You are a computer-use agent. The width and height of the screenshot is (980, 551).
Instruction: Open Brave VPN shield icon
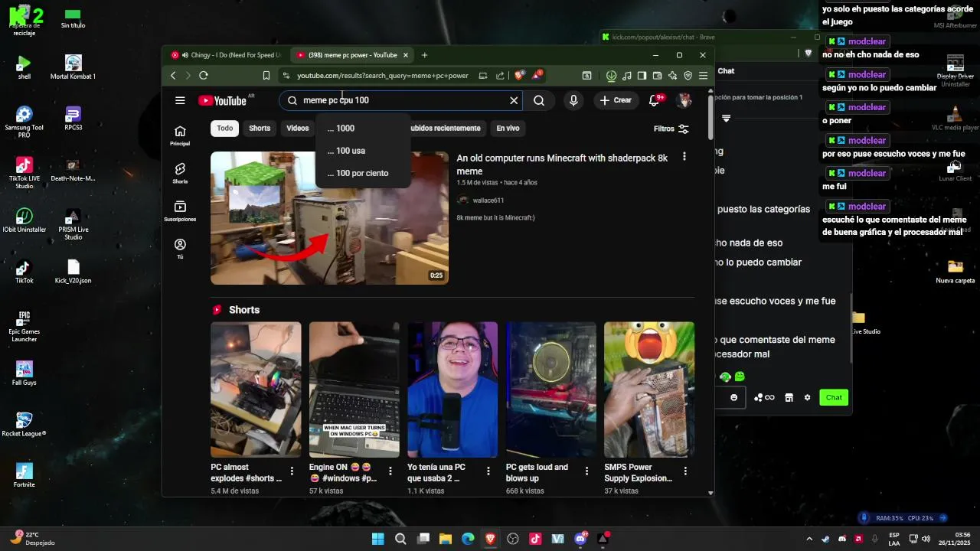[688, 76]
